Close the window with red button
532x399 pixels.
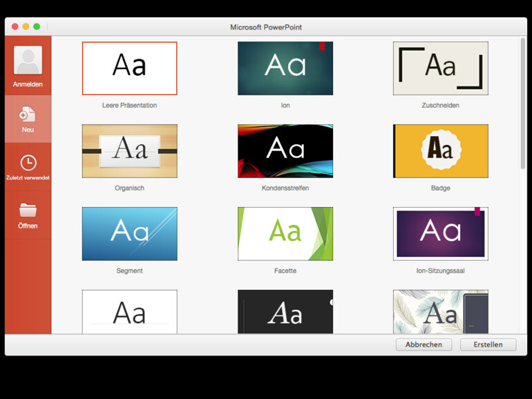click(x=15, y=27)
